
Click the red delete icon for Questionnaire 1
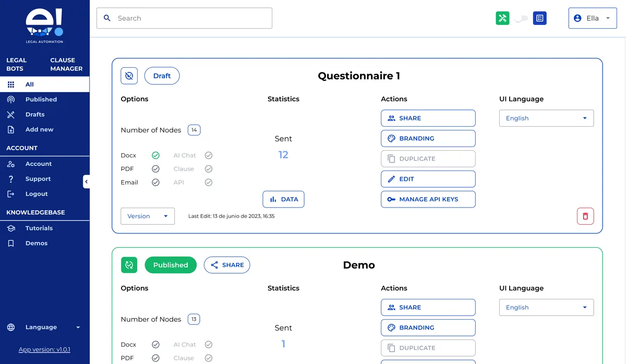click(585, 216)
